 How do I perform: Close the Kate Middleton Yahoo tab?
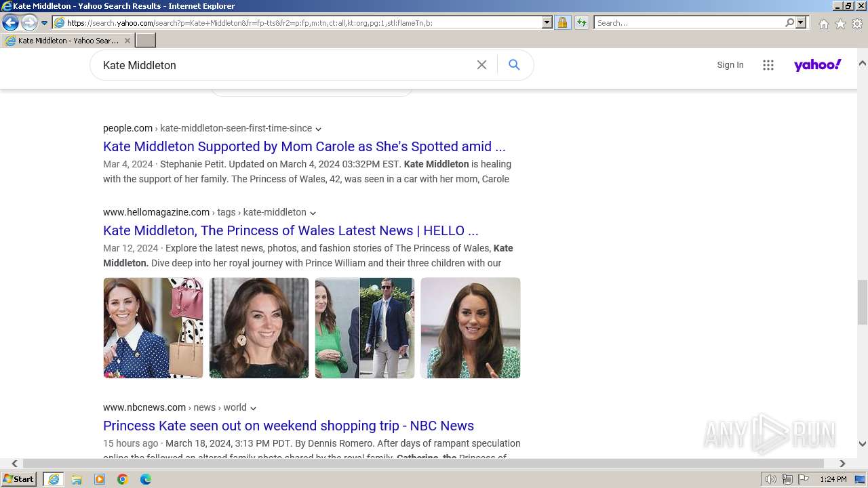click(127, 41)
